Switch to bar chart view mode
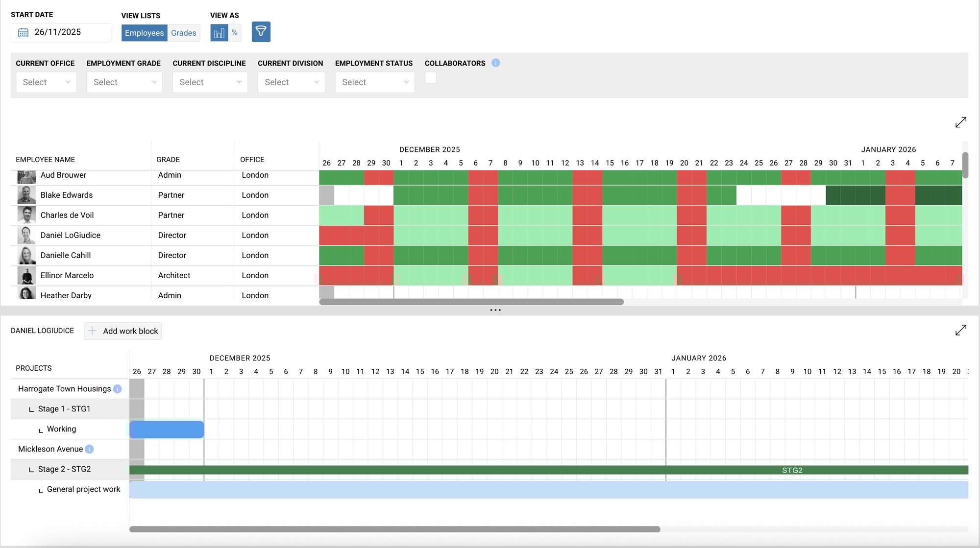Viewport: 980px width, 548px height. 219,33
